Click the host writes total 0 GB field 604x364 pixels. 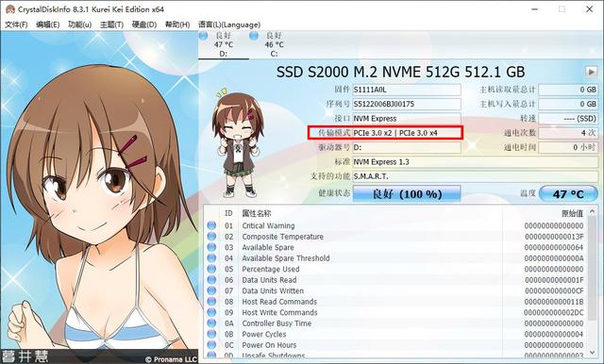click(568, 104)
